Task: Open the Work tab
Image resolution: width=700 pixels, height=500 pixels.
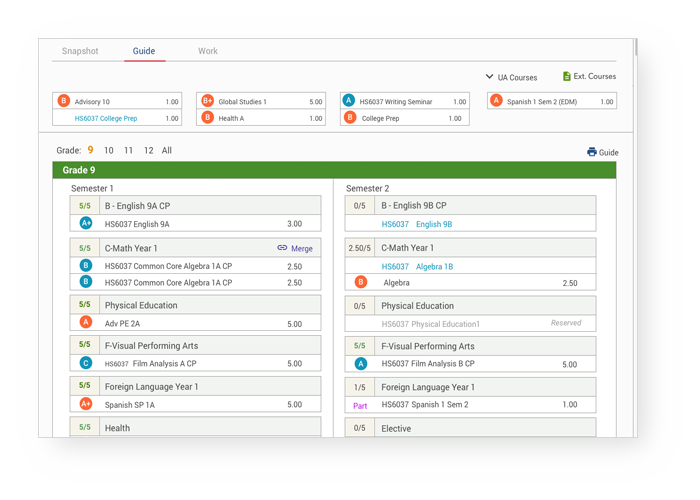Action: (207, 51)
